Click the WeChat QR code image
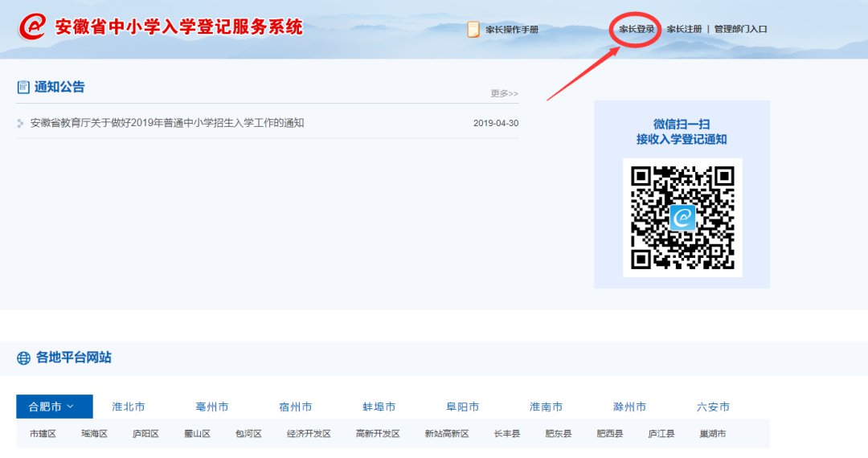 click(x=682, y=218)
